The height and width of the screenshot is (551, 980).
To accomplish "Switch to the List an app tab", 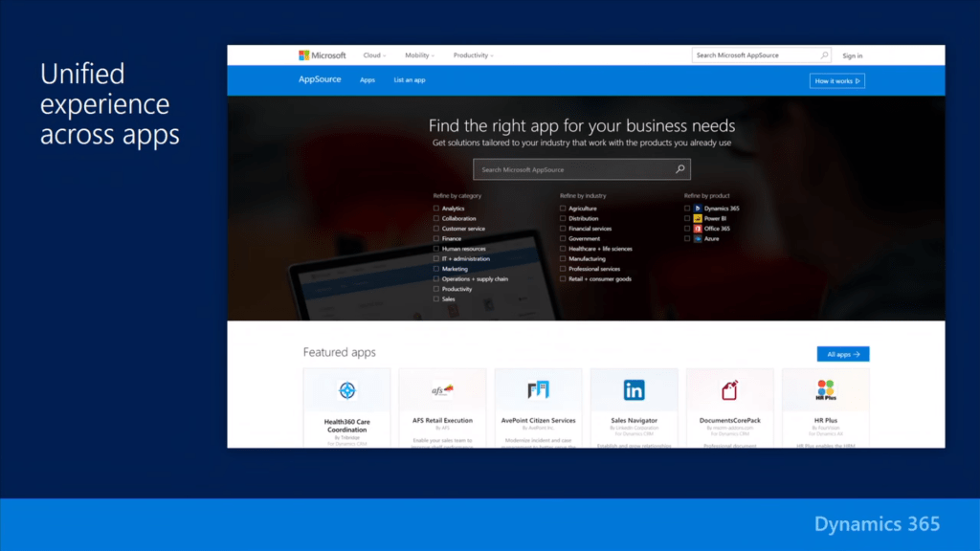I will click(x=409, y=80).
